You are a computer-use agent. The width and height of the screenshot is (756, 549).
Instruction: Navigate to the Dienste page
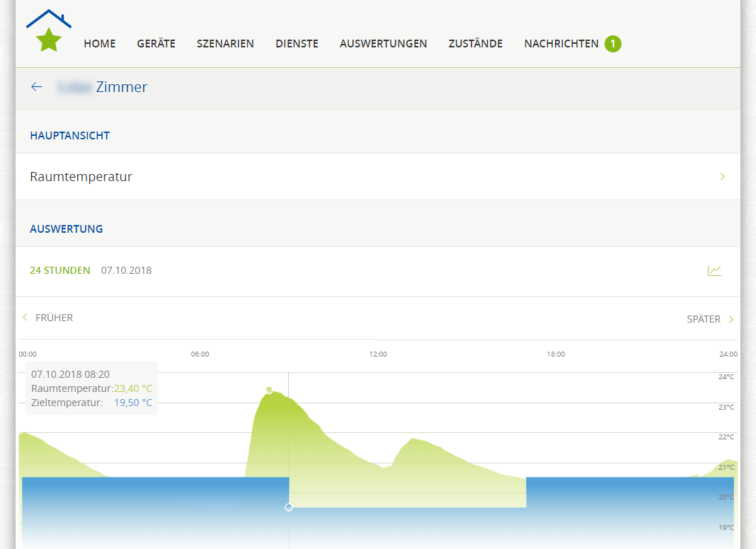coord(297,44)
